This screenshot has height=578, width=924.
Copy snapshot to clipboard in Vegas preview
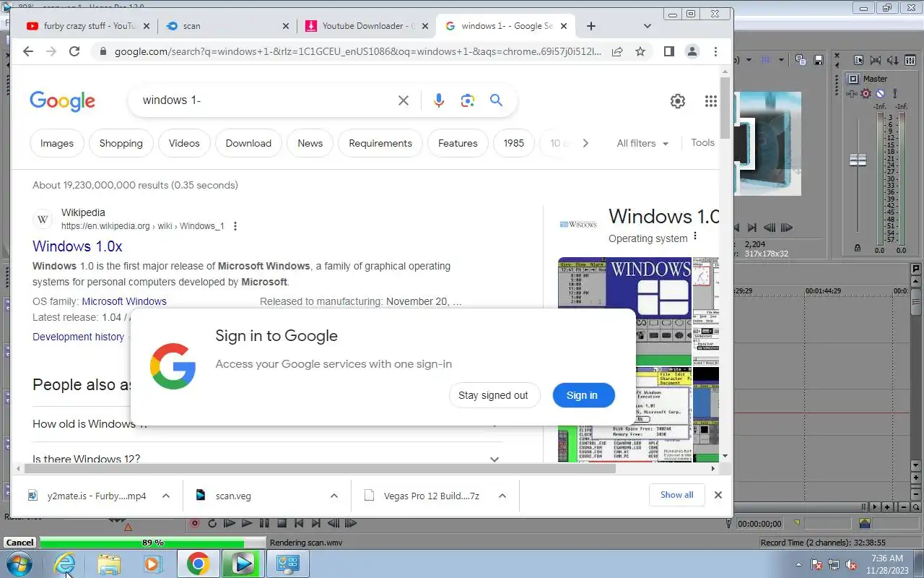click(801, 60)
